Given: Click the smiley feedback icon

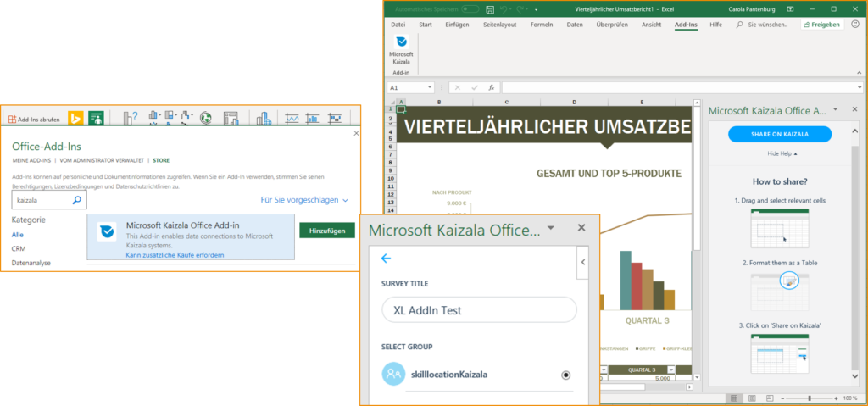Looking at the screenshot, I should tap(855, 25).
